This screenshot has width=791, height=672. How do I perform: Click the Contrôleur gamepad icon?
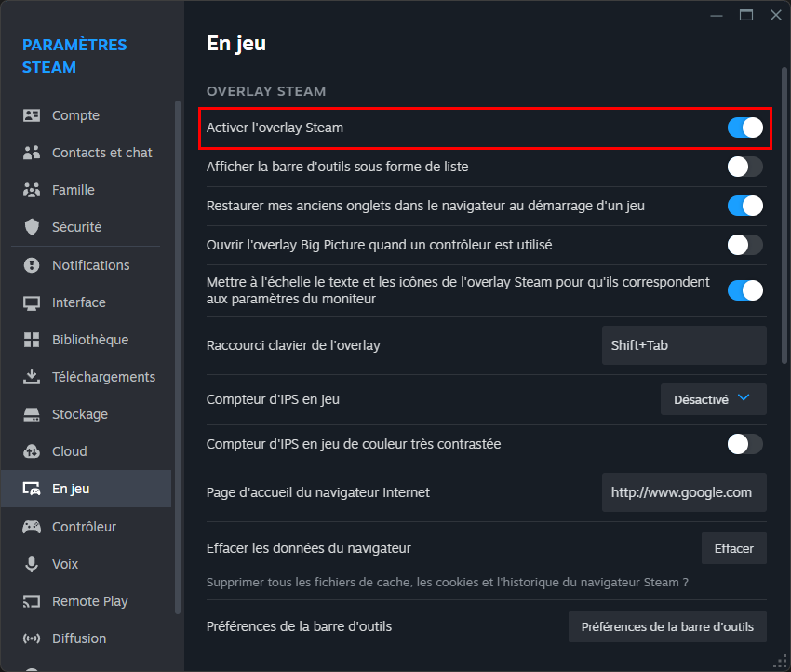[32, 527]
